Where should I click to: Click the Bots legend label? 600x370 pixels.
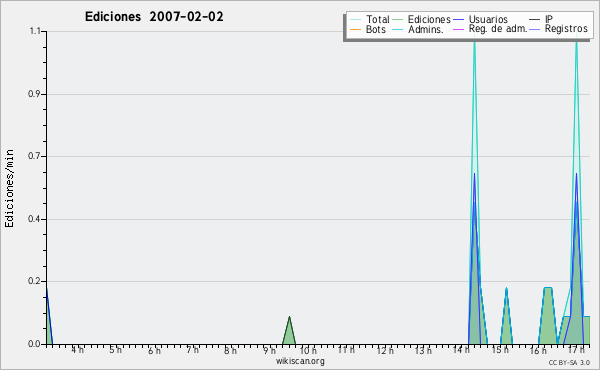(375, 29)
